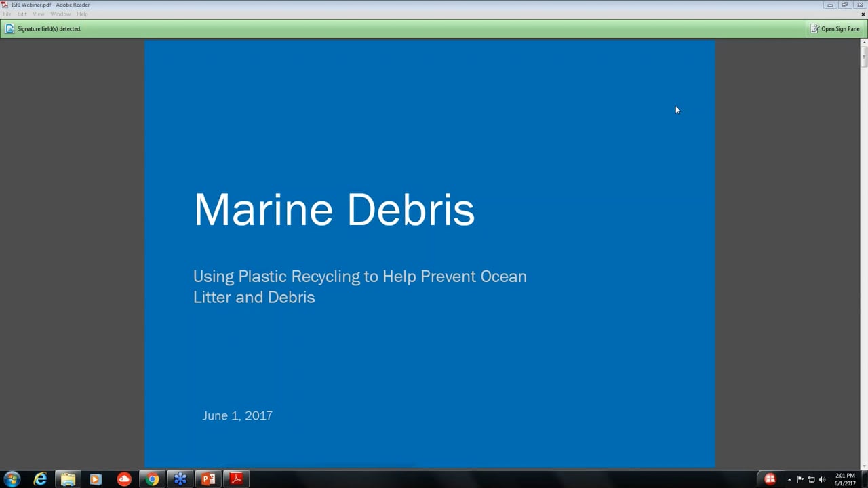Click the 'Marine Debris' slide title
The height and width of the screenshot is (488, 868).
click(x=334, y=209)
